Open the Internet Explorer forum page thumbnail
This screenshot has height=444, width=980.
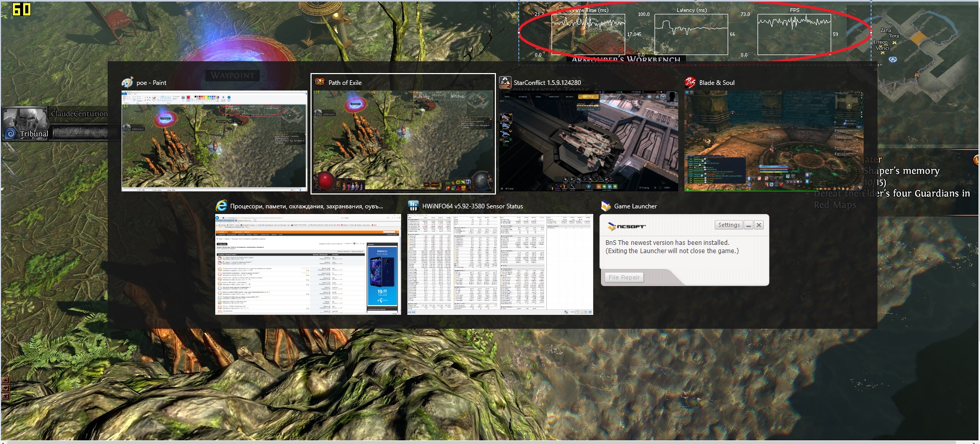[x=308, y=264]
